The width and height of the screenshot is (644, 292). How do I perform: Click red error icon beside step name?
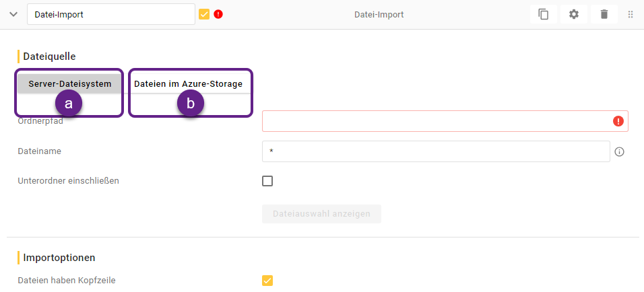tap(218, 14)
